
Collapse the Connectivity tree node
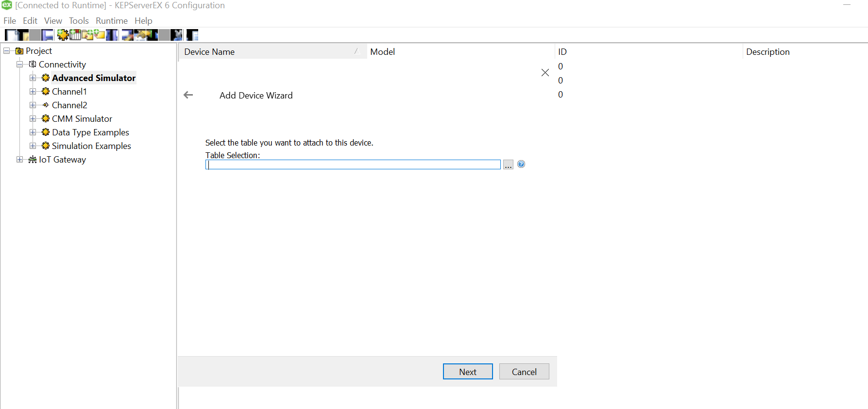coord(19,65)
